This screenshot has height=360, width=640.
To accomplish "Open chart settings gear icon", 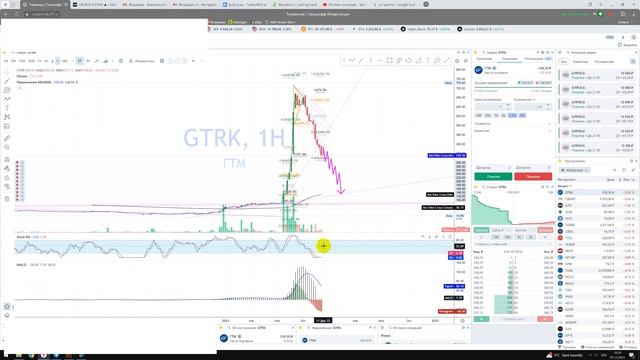I will 457,61.
